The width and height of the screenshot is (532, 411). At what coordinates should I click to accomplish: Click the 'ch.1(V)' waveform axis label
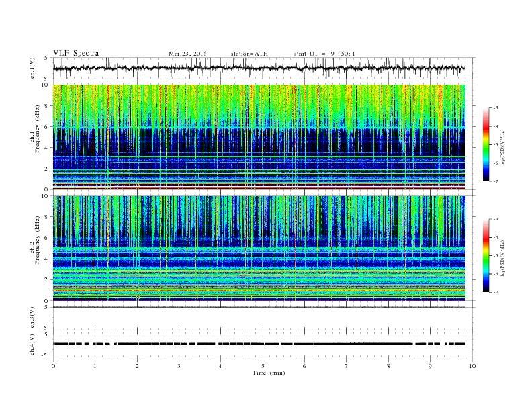click(x=32, y=68)
